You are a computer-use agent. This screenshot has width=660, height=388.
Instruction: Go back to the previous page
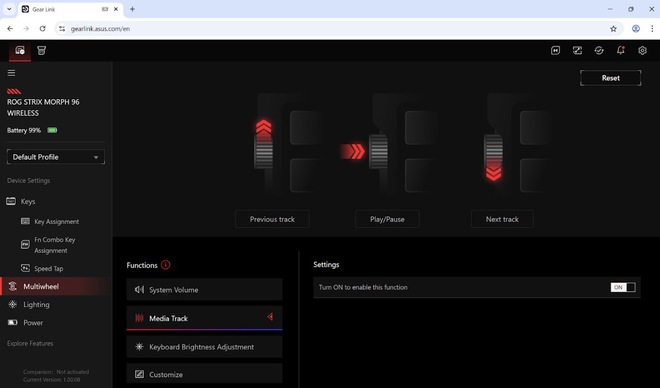pos(10,29)
